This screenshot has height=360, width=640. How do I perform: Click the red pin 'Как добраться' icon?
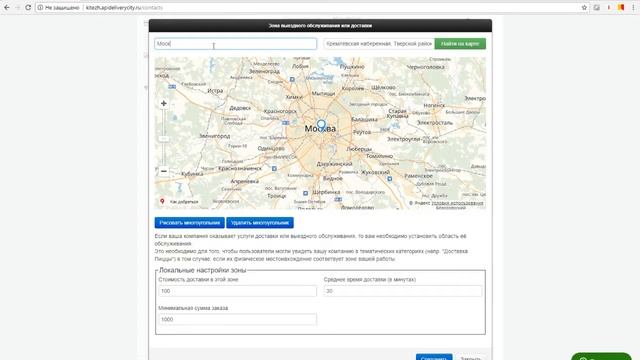click(162, 202)
